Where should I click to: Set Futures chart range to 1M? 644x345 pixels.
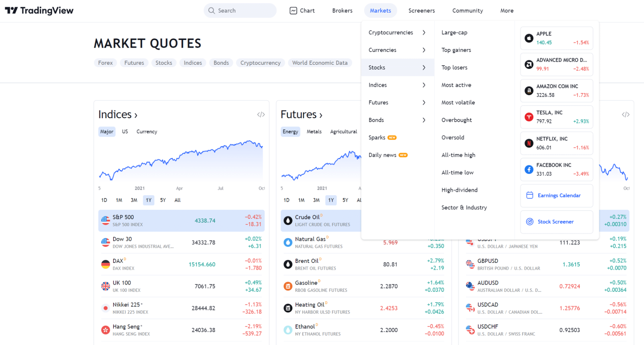(x=301, y=200)
